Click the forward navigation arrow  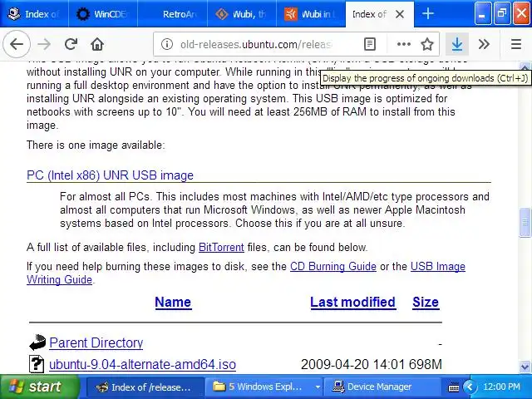click(44, 44)
